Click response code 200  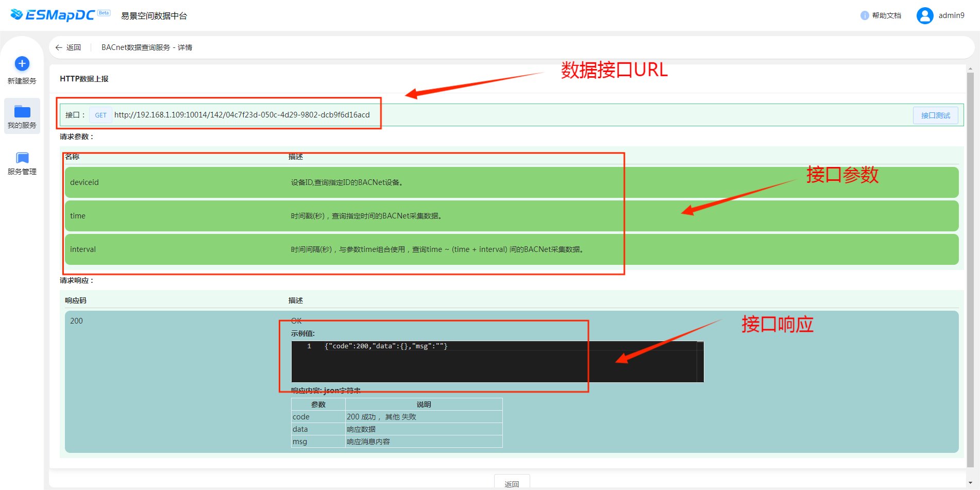(76, 321)
